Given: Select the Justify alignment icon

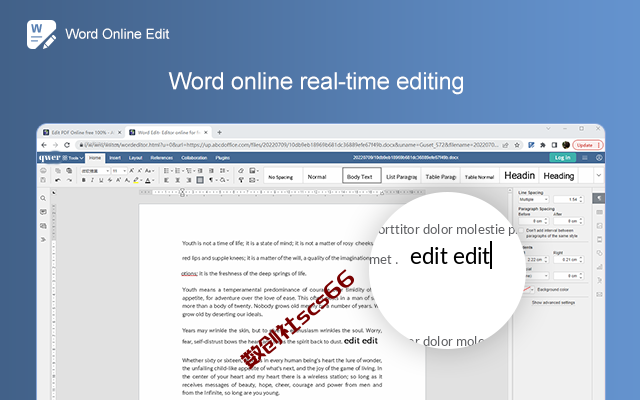Looking at the screenshot, I should (x=200, y=180).
